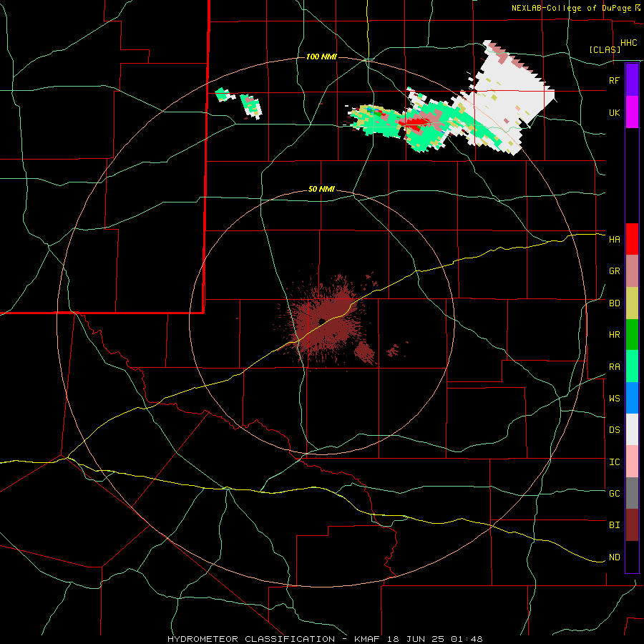Click the UK legend label

point(614,112)
